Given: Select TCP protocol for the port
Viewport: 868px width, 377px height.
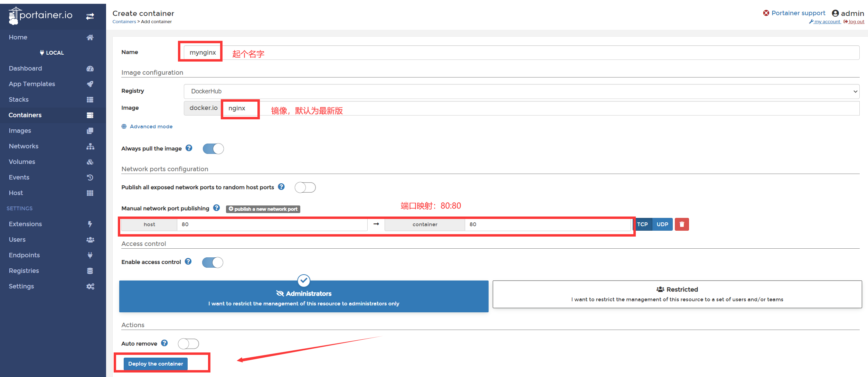Looking at the screenshot, I should pyautogui.click(x=642, y=224).
